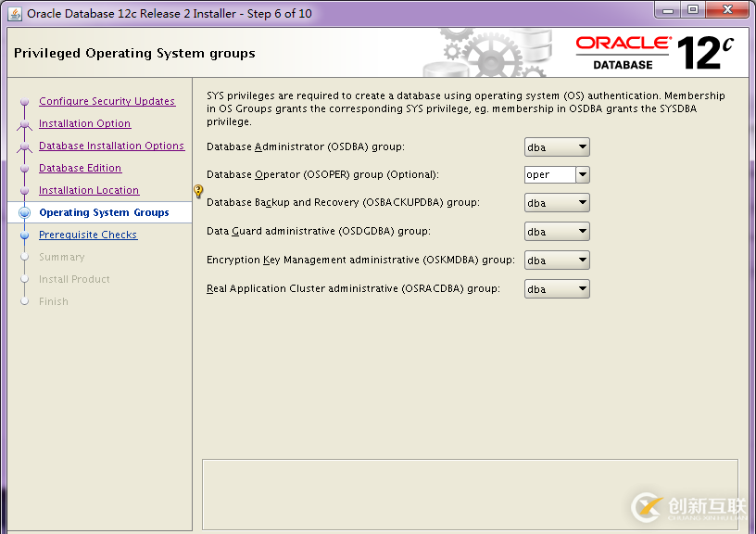Go to Prerequisite Checks step

point(88,235)
